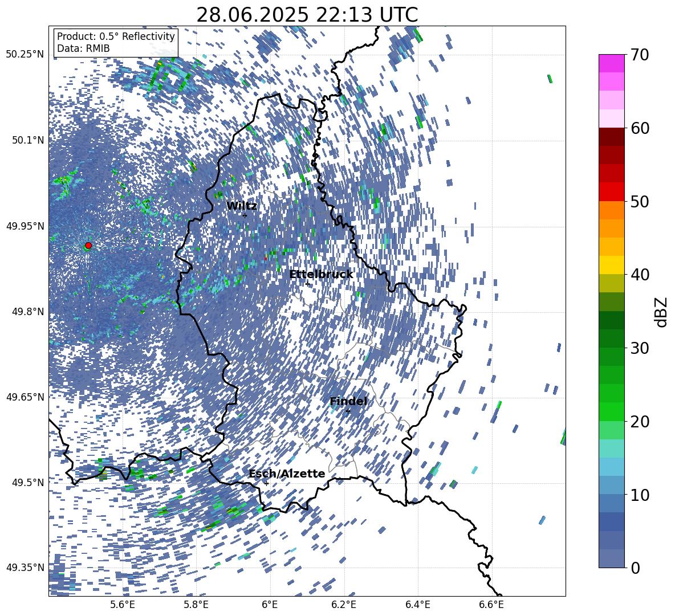Click the 49.95°N latitude tick label
The height and width of the screenshot is (616, 675).
pyautogui.click(x=25, y=226)
